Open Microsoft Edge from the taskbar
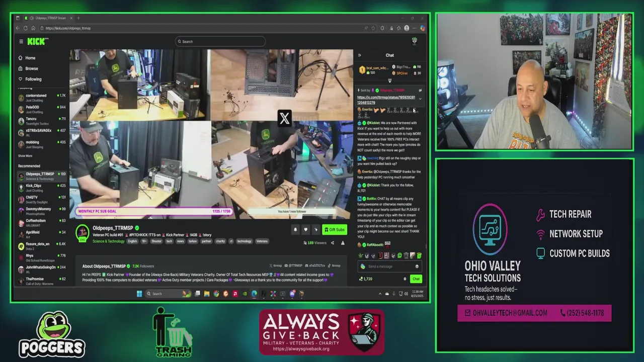Screen dimensions: 644x362 pyautogui.click(x=254, y=294)
